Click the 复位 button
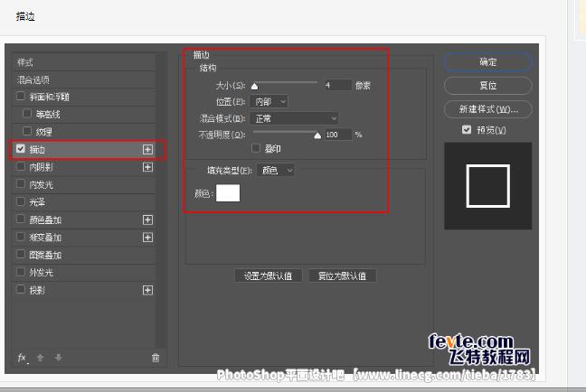Image resolution: width=586 pixels, height=392 pixels. tap(488, 86)
